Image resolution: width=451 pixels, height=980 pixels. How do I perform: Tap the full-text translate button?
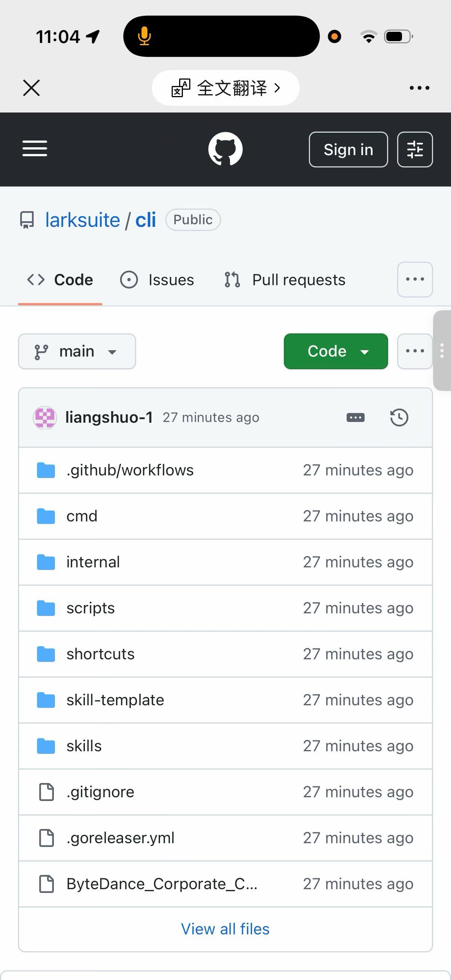[225, 88]
